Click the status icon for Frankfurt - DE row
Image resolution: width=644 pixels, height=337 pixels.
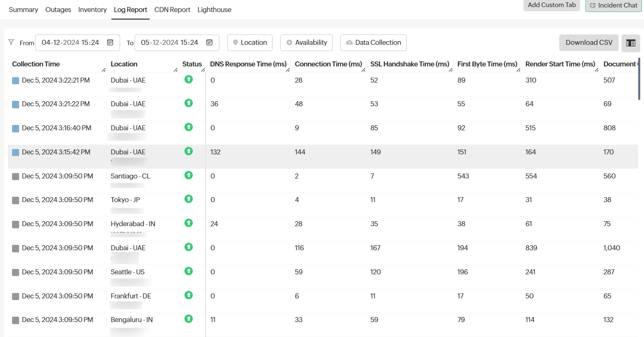(189, 295)
